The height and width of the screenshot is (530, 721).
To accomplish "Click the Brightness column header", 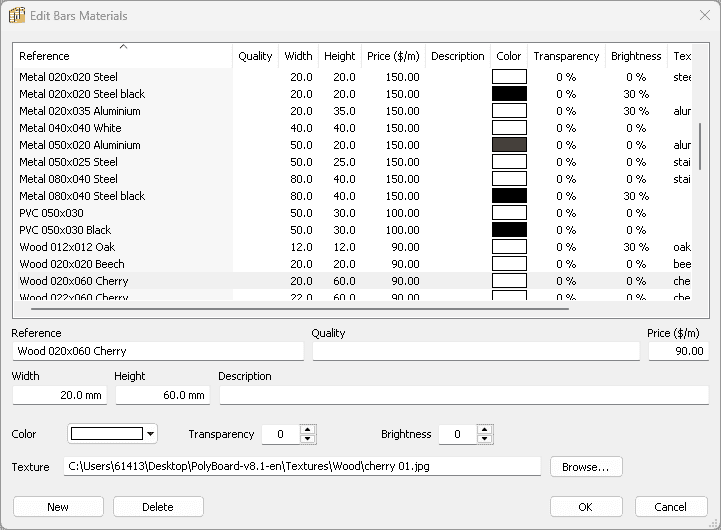I will [x=636, y=56].
